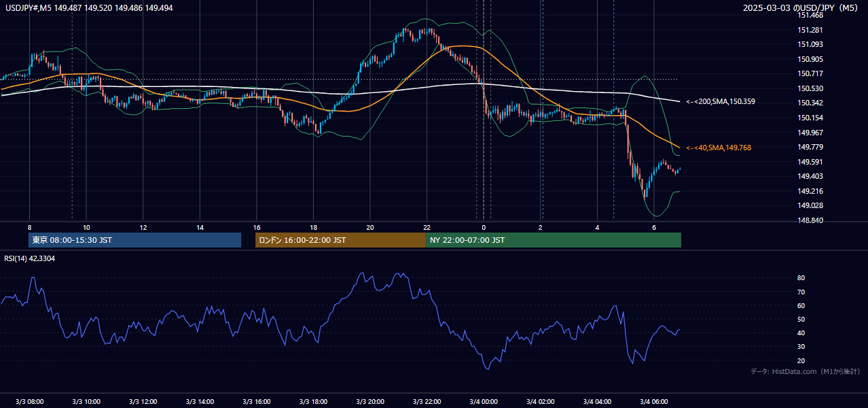This screenshot has width=868, height=408.
Task: Click the Tokyo 08:00-15:30 JST session bar
Action: 134,240
